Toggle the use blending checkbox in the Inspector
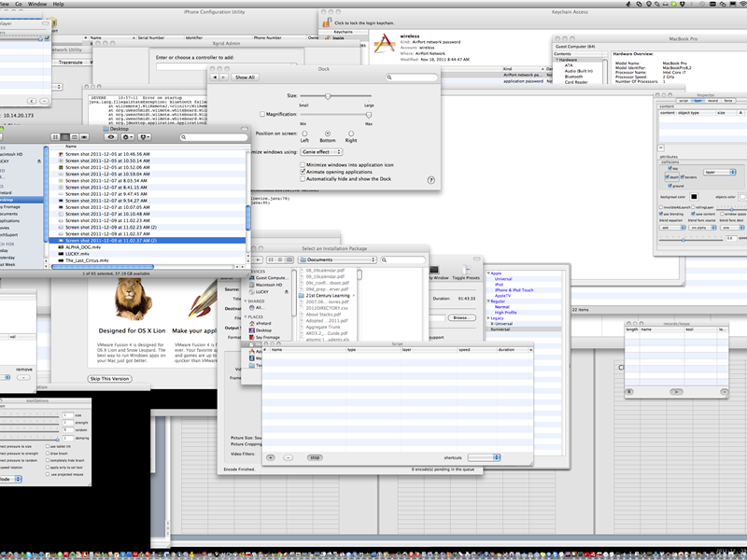 click(660, 215)
